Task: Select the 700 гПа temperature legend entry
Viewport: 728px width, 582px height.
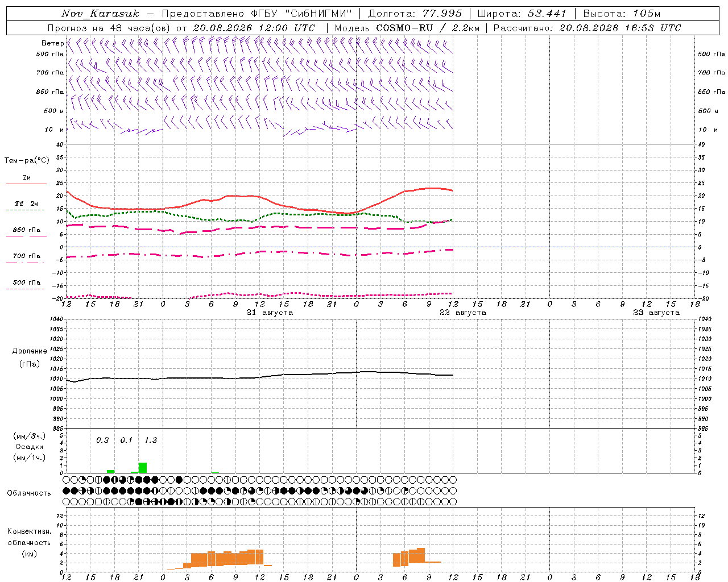Action: tap(26, 256)
